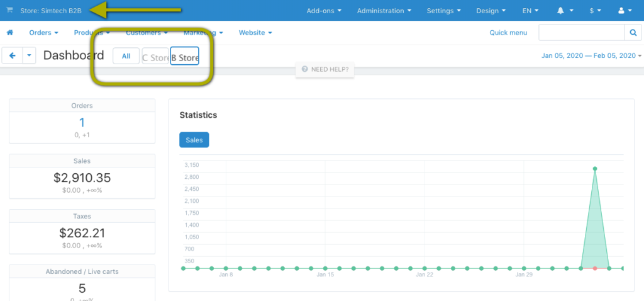The image size is (644, 301).
Task: Expand the $ currency dropdown
Action: (595, 11)
